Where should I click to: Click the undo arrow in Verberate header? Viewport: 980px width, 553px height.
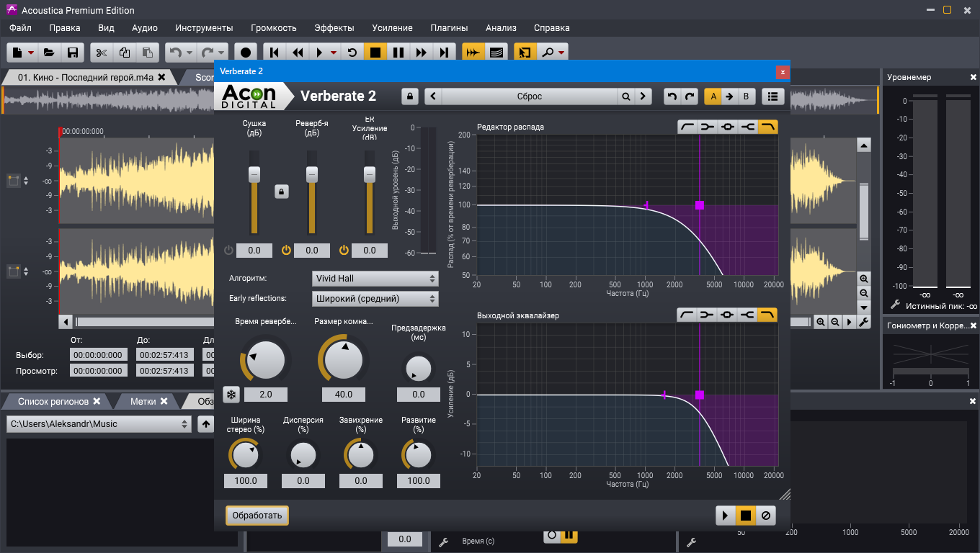[x=672, y=96]
